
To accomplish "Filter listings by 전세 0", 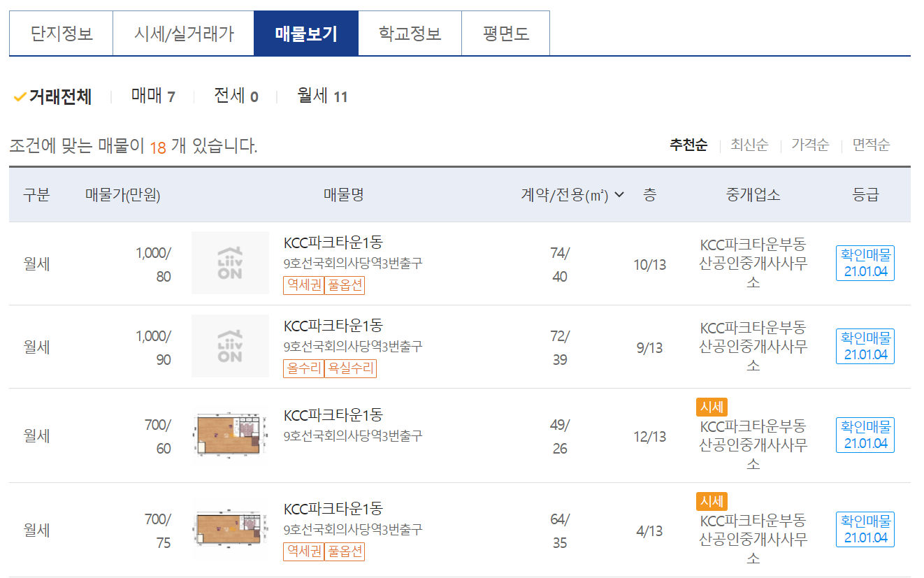I will (236, 96).
